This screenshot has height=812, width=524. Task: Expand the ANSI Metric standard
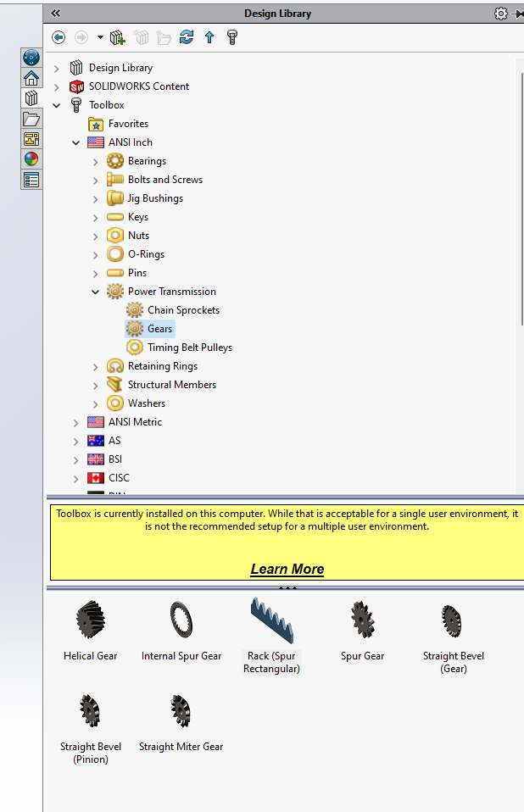point(75,423)
